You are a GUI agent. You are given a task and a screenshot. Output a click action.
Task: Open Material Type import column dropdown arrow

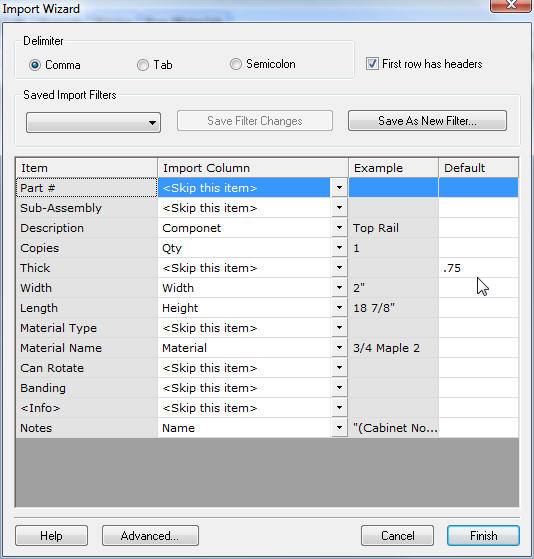tap(339, 328)
